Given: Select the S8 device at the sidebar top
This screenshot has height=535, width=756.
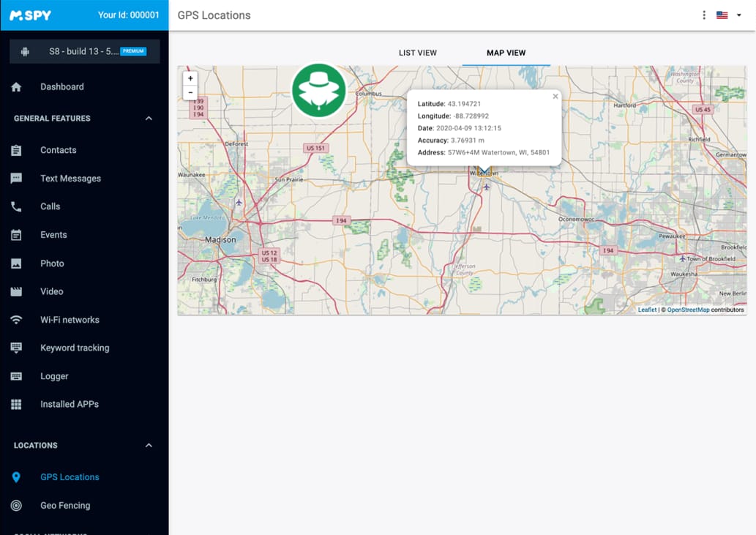Looking at the screenshot, I should point(84,51).
